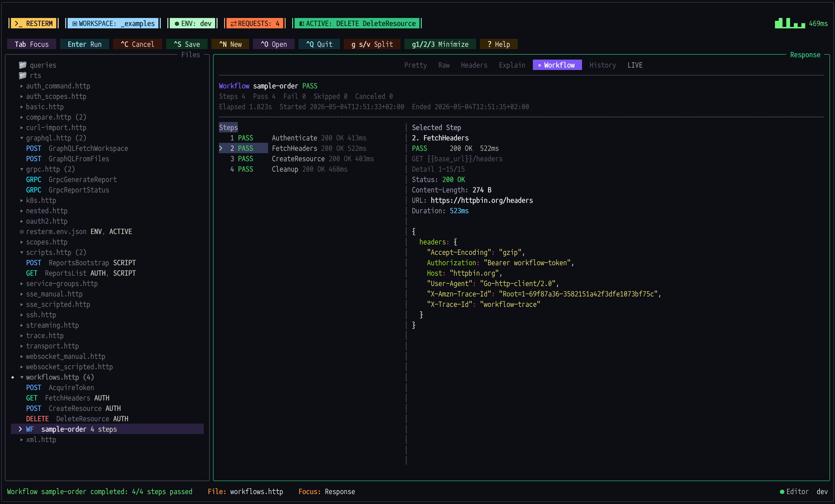Viewport: 835px width, 504px height.
Task: Click the Steps column header
Action: pyautogui.click(x=228, y=128)
